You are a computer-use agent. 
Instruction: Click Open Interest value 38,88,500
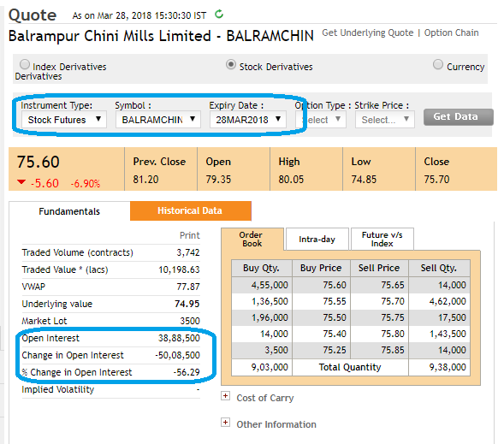[179, 338]
